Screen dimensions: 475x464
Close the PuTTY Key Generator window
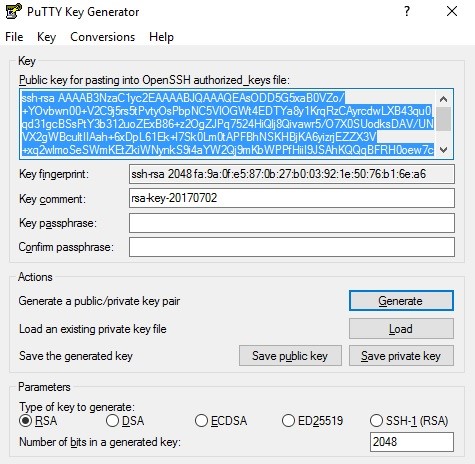pyautogui.click(x=452, y=12)
